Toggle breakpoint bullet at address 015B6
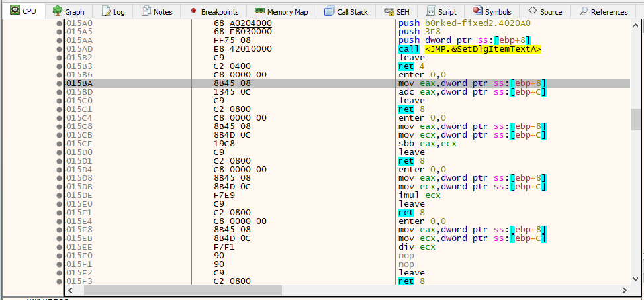644x300 pixels. pyautogui.click(x=59, y=75)
